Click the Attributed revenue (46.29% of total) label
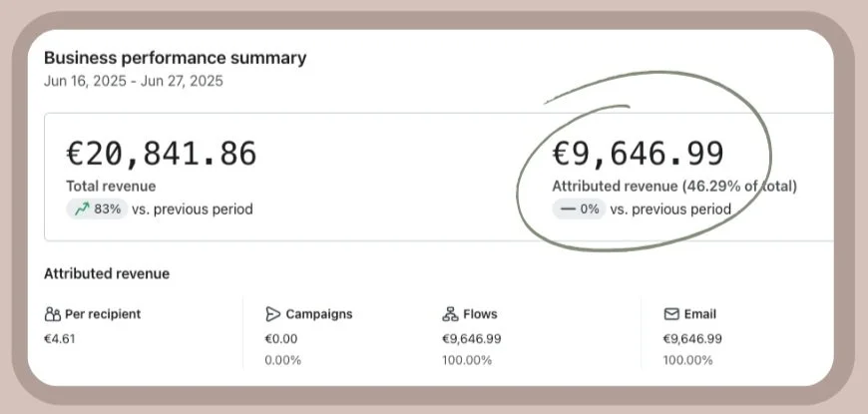The image size is (868, 414). 674,186
